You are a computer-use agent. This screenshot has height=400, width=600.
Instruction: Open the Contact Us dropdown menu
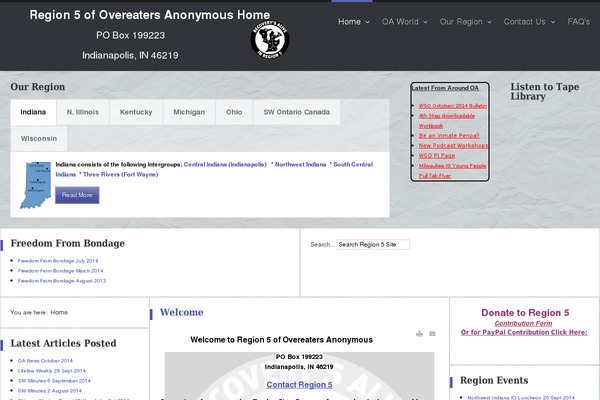click(529, 22)
